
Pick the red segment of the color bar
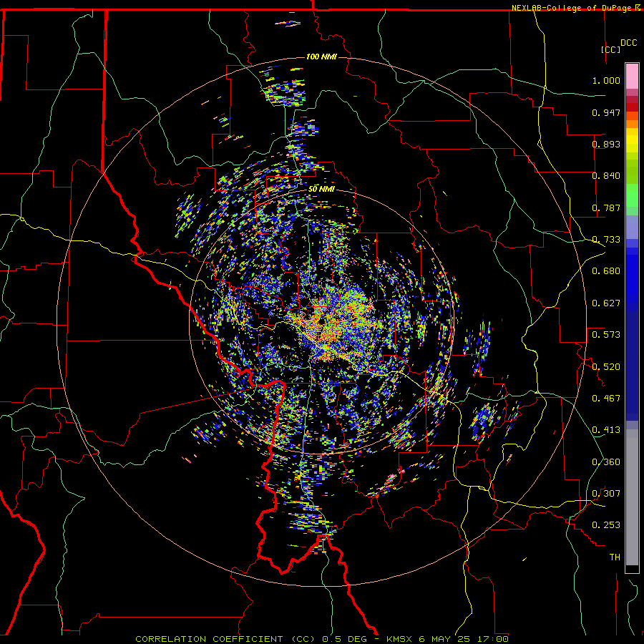pyautogui.click(x=632, y=107)
